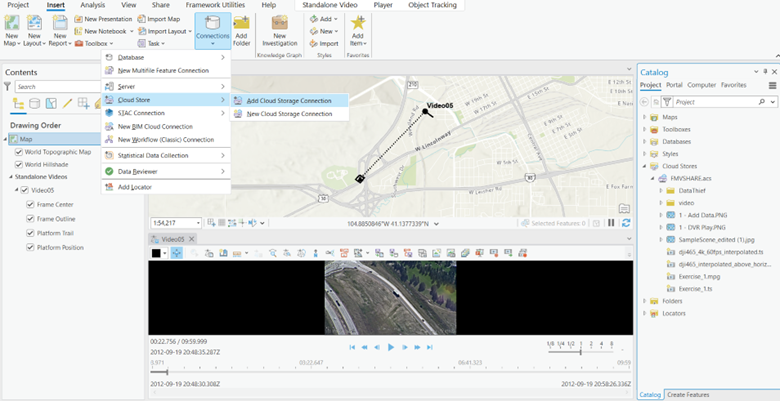
Task: Uncheck World Topographic Map layer
Action: point(20,152)
